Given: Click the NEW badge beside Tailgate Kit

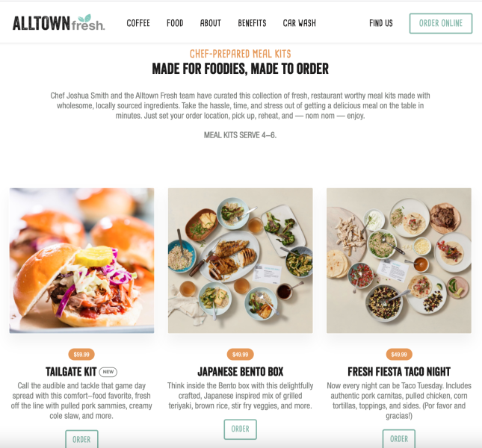Looking at the screenshot, I should (x=108, y=372).
